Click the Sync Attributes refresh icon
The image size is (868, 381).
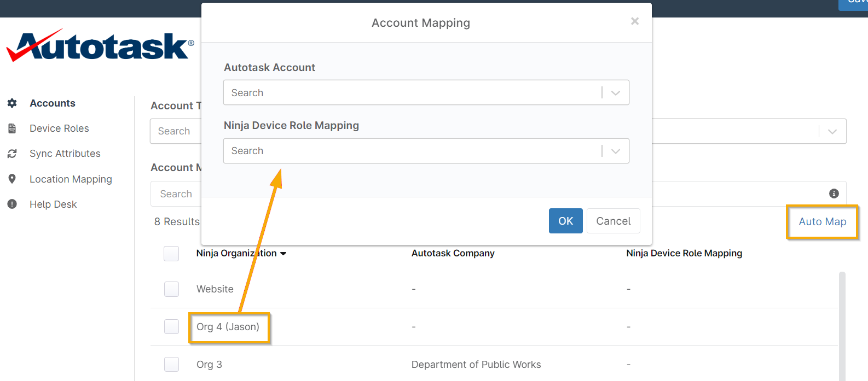12,154
